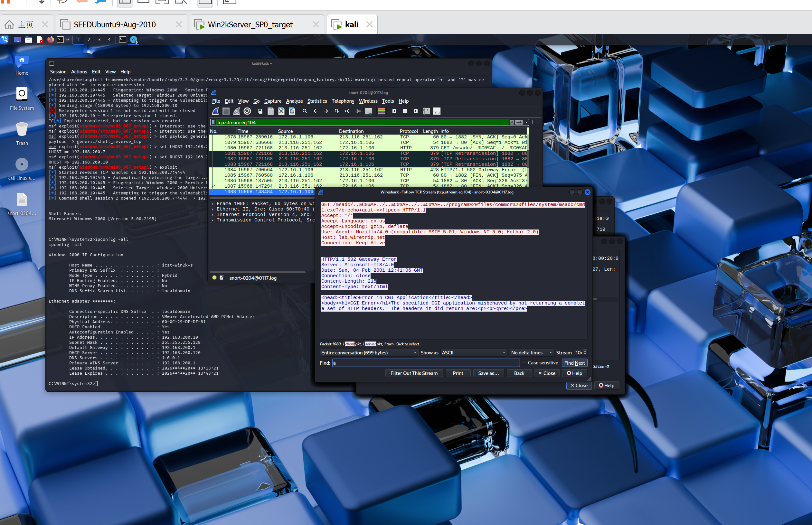Image resolution: width=812 pixels, height=525 pixels.
Task: Open the Show as ASCII dropdown
Action: tap(474, 352)
